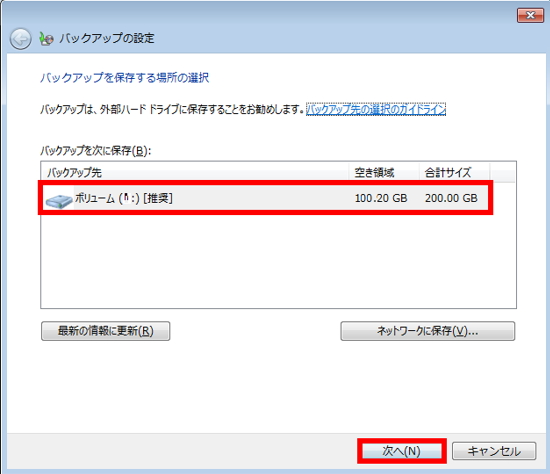Refresh list with 最新の情報に更新(R) button
Viewport: 550px width, 474px height.
tap(106, 331)
